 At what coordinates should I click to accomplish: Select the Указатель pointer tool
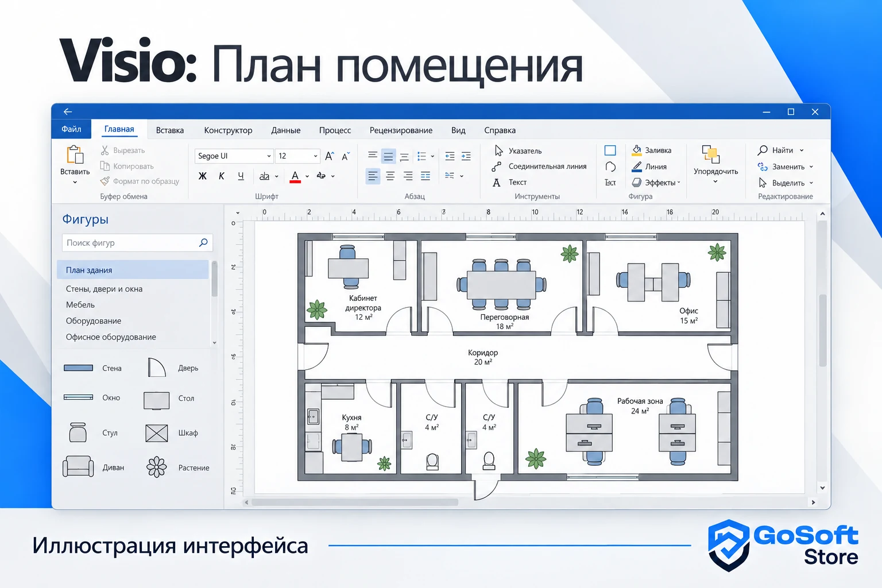(x=517, y=151)
